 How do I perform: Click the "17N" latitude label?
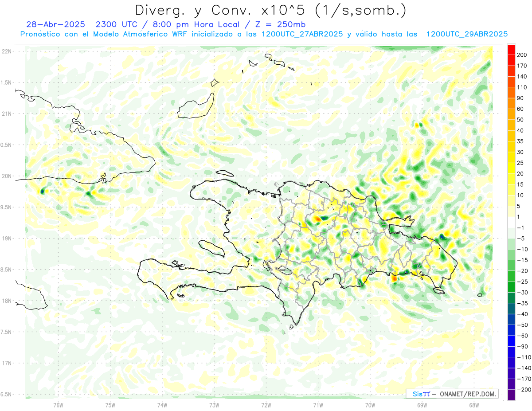coord(7,363)
